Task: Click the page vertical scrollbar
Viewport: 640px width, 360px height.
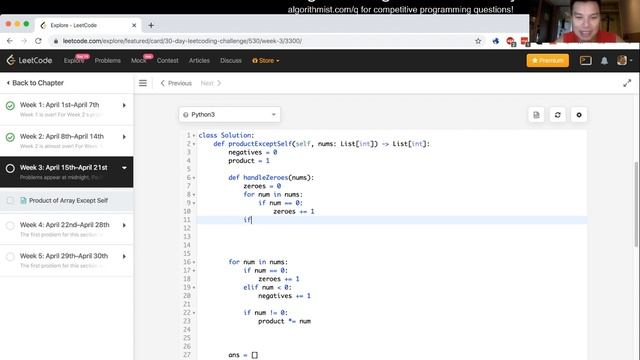Action: point(636,204)
